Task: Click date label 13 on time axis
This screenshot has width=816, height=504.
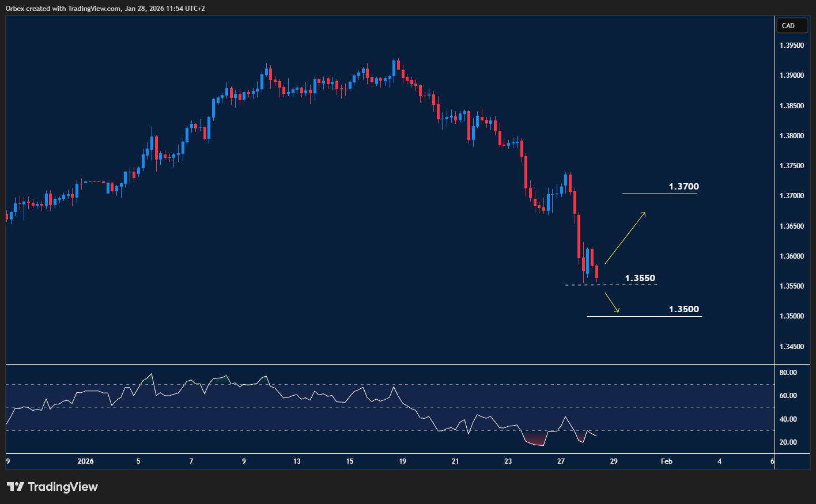Action: click(297, 461)
